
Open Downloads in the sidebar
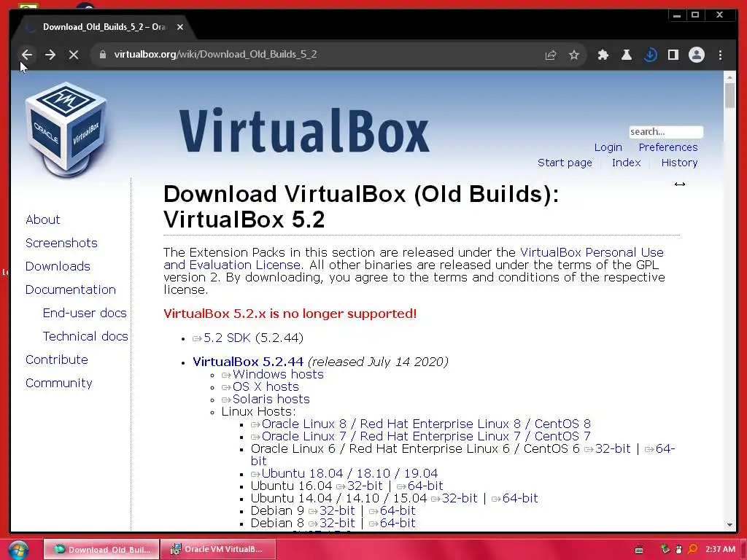coord(58,266)
